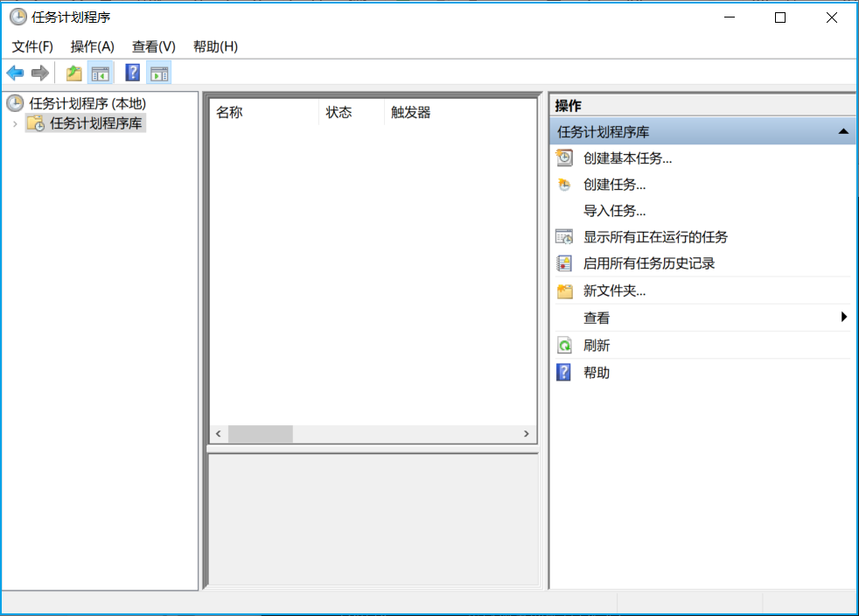The width and height of the screenshot is (859, 616).
Task: Open the 查看 submenu arrow in Actions pane
Action: point(844,317)
